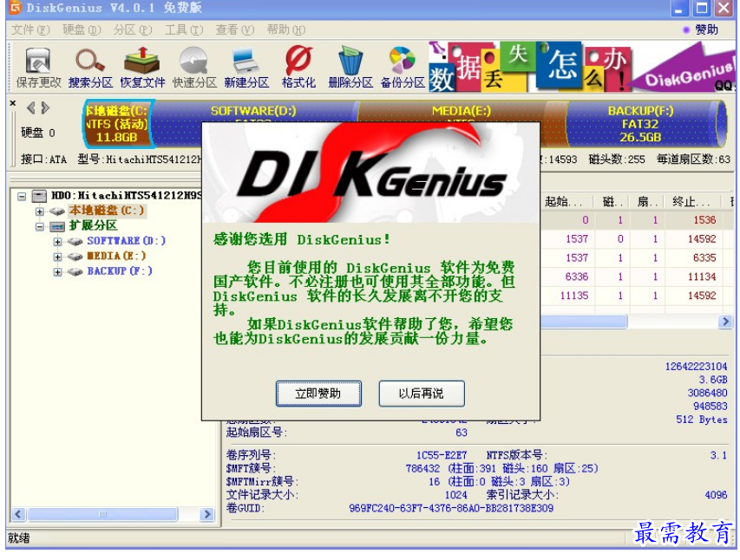This screenshot has height=560, width=740.
Task: Expand the 本地磁盘 (C:) tree node
Action: coord(40,212)
